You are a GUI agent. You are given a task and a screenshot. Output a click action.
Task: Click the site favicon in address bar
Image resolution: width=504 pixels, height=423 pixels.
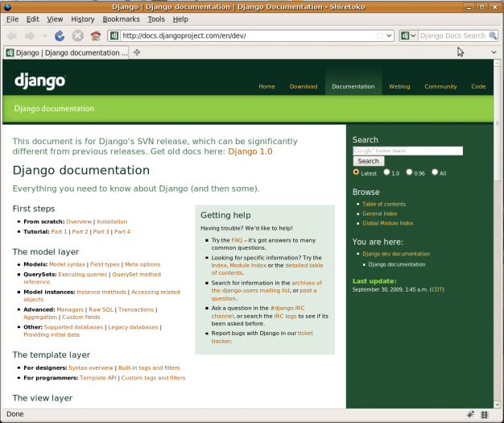(114, 35)
